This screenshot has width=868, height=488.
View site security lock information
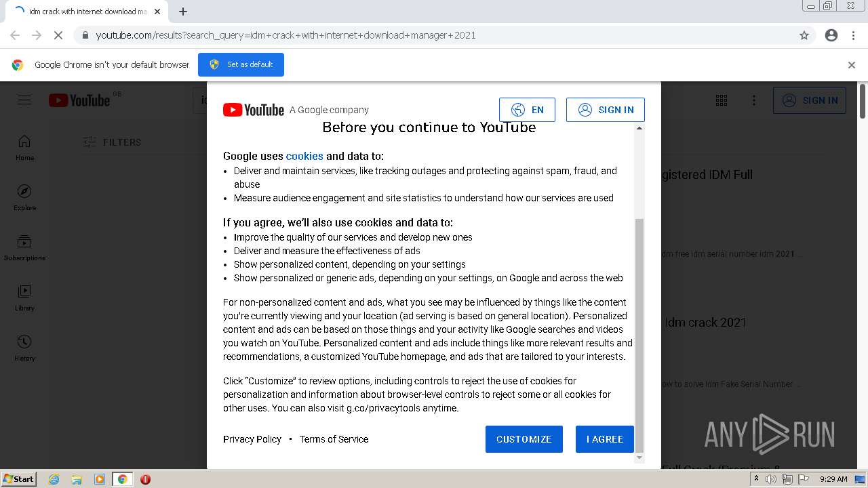tap(85, 35)
